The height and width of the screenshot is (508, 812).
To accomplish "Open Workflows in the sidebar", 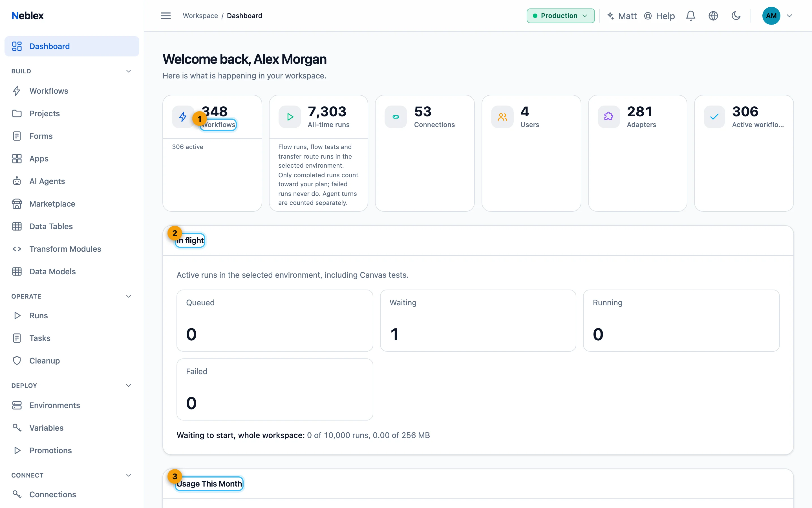I will (72, 91).
